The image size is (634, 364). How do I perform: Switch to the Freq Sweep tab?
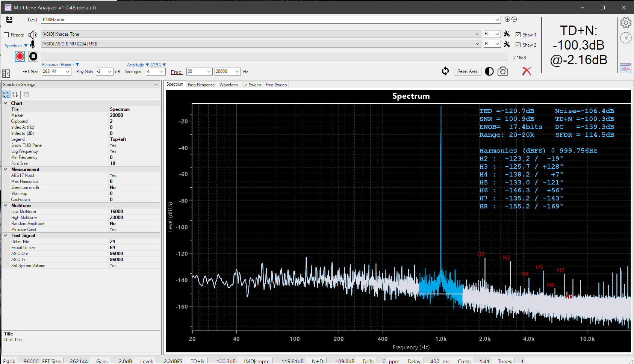(x=276, y=85)
